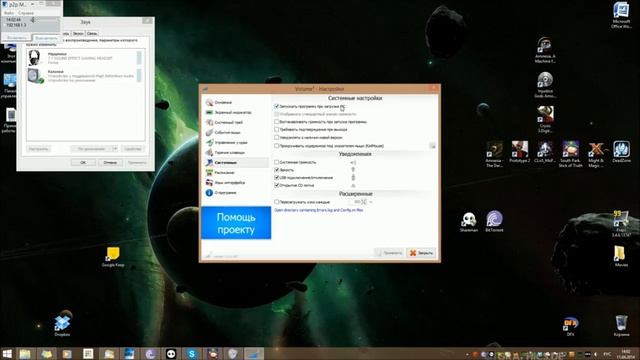This screenshot has width=640, height=360.
Task: Switch to Связь tab in Звук window
Action: 92,33
